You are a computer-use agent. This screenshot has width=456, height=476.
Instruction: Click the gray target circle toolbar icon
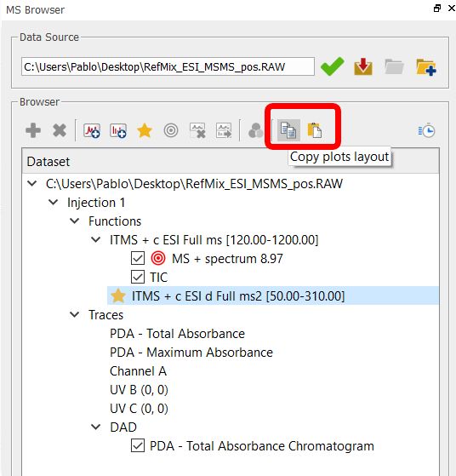171,130
